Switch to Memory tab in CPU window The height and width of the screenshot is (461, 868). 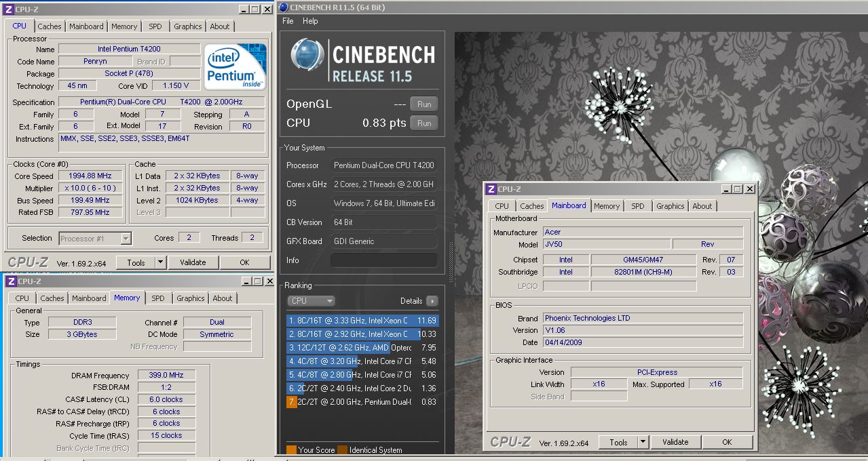click(124, 26)
